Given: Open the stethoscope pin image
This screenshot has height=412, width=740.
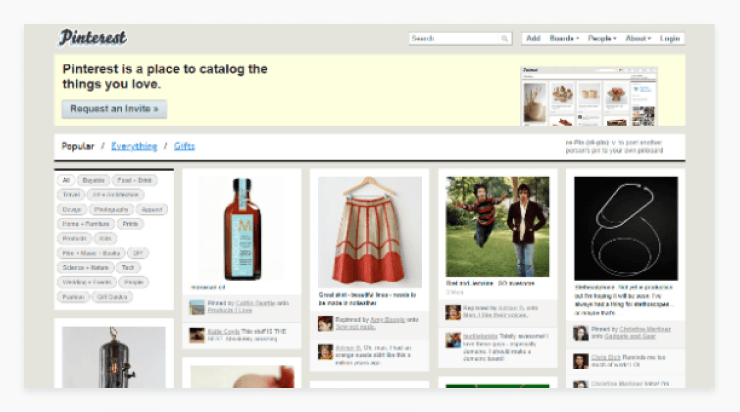Looking at the screenshot, I should coord(626,228).
